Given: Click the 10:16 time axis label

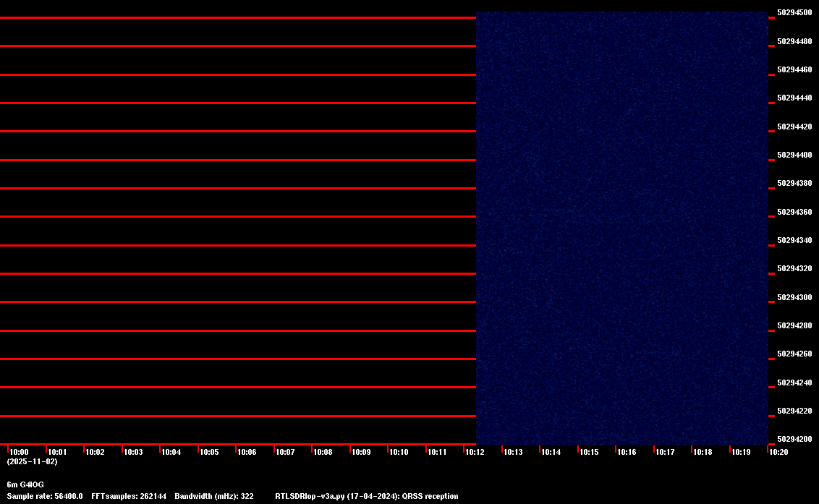Looking at the screenshot, I should [x=627, y=452].
